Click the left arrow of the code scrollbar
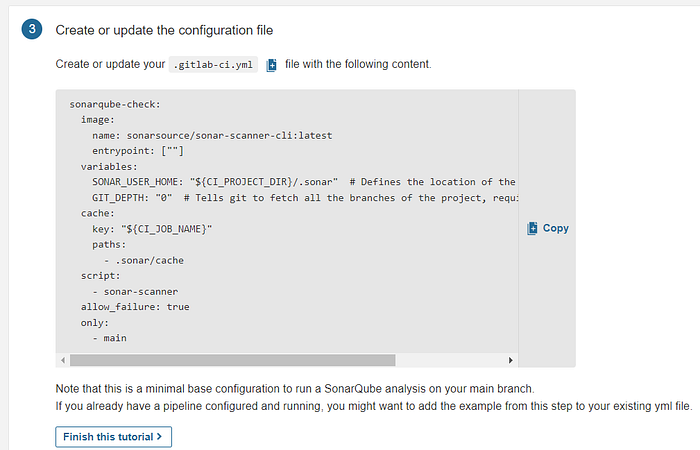The width and height of the screenshot is (700, 450). 63,360
